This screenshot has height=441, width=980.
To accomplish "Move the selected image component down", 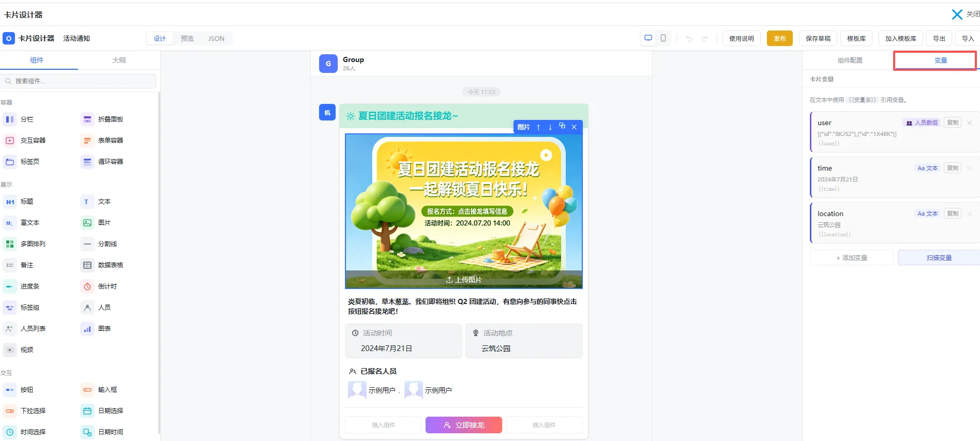I will point(550,127).
